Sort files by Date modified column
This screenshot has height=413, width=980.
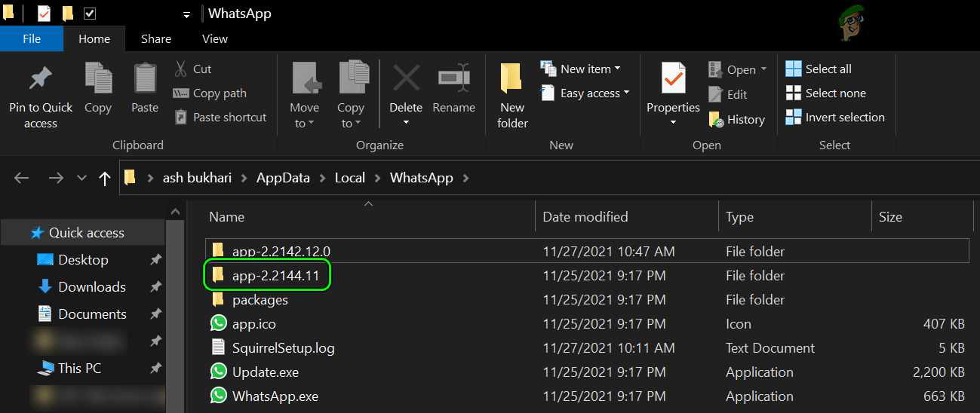point(585,217)
